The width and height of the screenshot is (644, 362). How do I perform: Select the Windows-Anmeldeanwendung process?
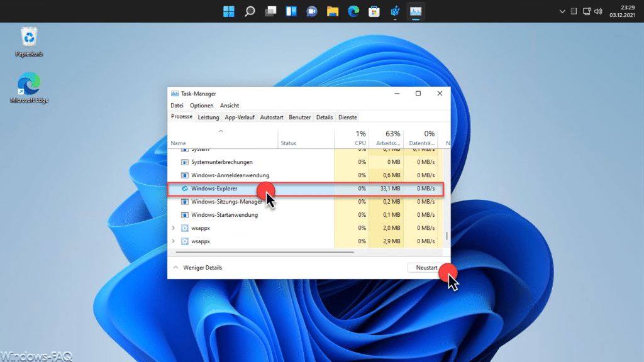[305, 175]
